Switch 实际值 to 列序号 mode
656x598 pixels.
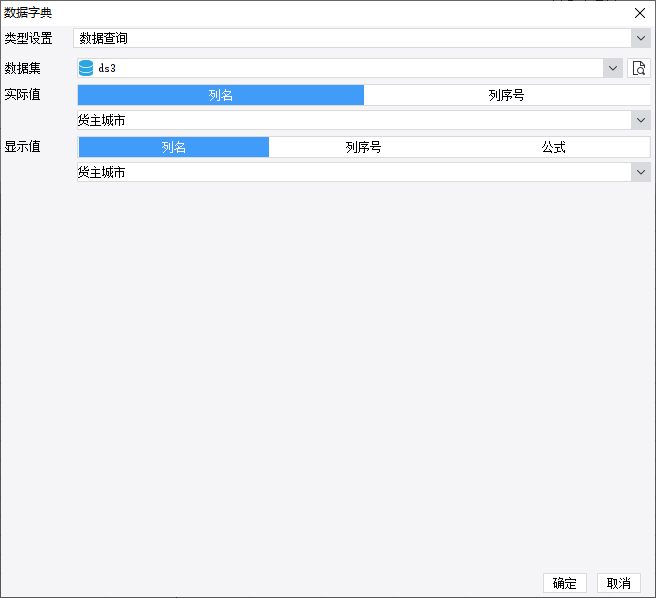pos(506,95)
